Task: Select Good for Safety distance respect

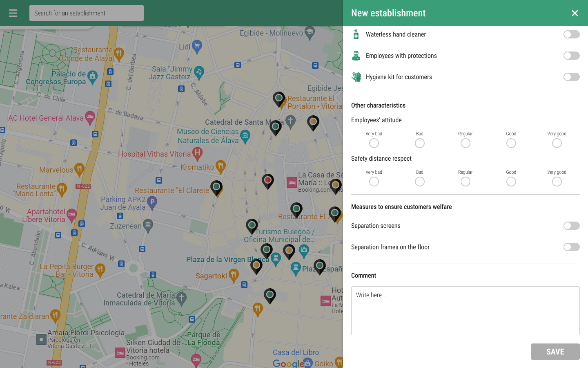Action: pyautogui.click(x=511, y=182)
